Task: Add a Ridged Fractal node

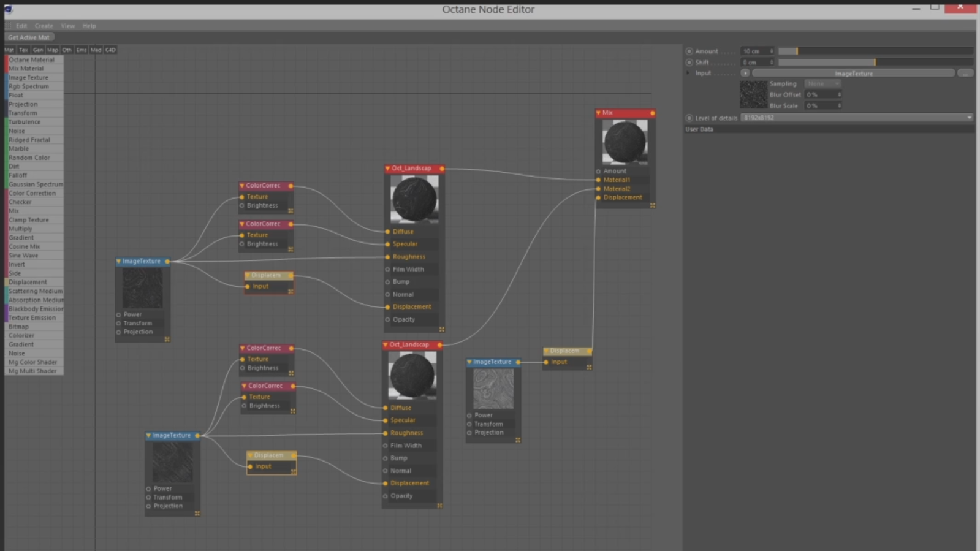Action: click(x=34, y=140)
